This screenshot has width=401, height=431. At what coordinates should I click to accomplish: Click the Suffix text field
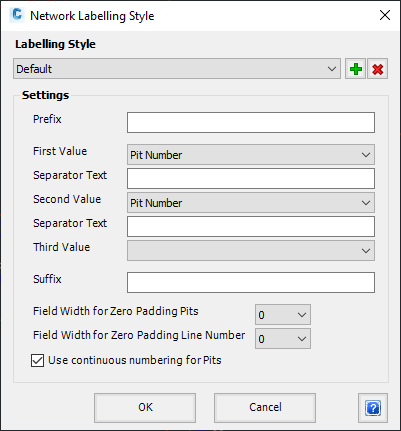251,282
